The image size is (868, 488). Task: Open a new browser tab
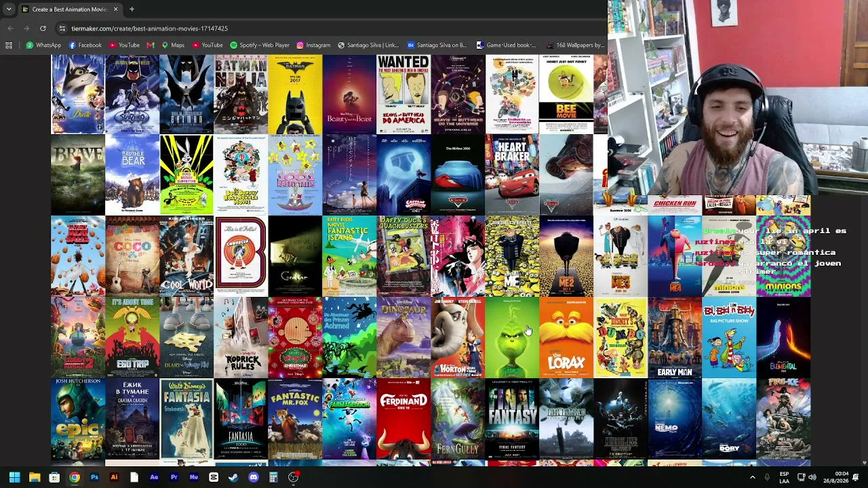point(132,9)
